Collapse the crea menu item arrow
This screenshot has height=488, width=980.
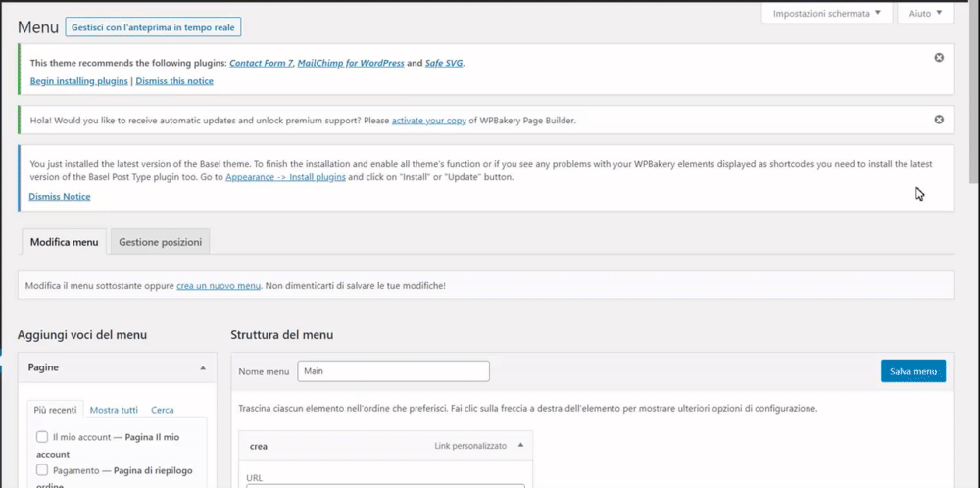coord(521,446)
